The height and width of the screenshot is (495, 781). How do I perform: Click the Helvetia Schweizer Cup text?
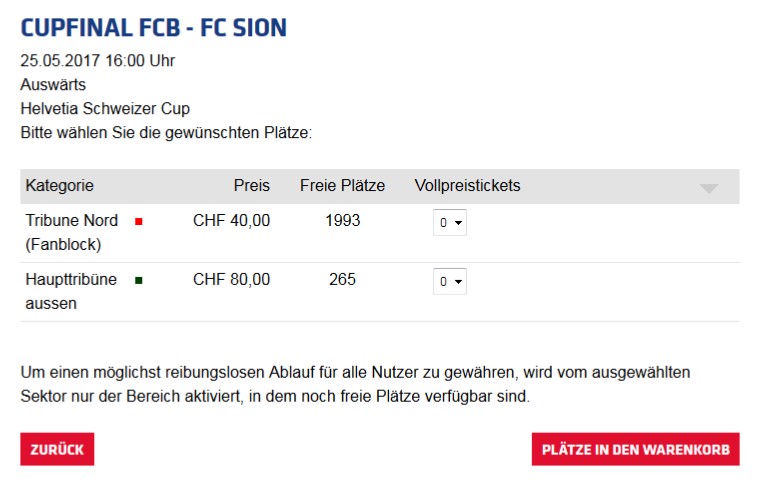pyautogui.click(x=105, y=109)
